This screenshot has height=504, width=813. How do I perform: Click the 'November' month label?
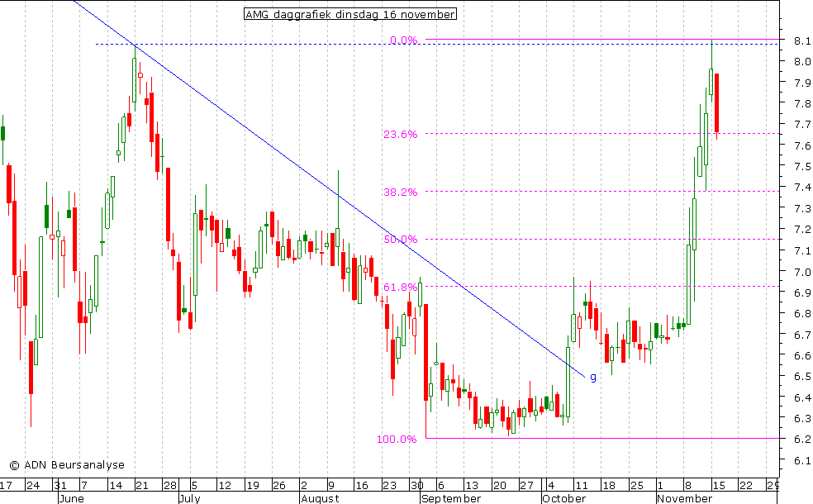pyautogui.click(x=685, y=498)
